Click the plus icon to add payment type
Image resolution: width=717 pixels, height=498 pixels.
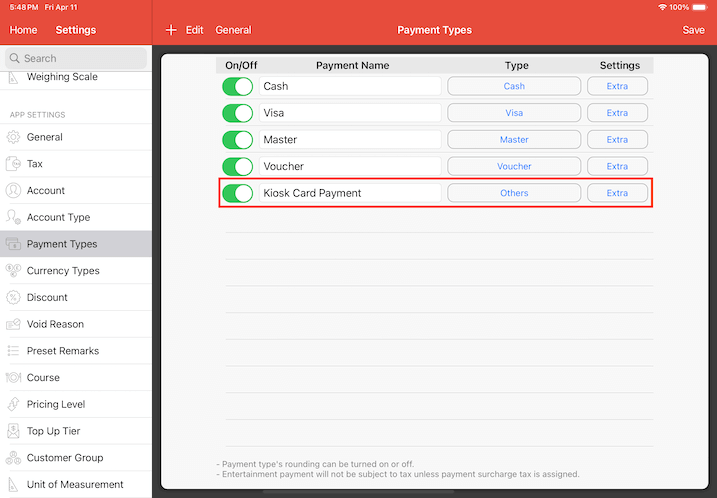[171, 30]
